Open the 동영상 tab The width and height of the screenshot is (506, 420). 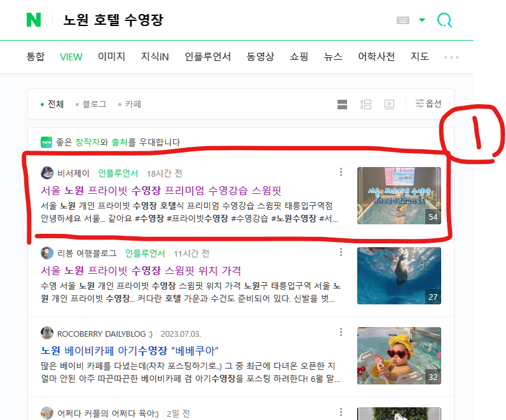260,57
